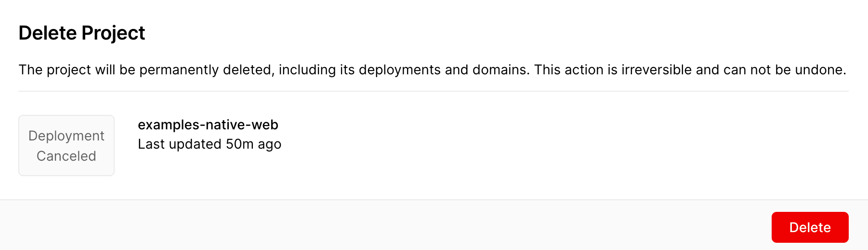Click the horizontal divider below the description
The height and width of the screenshot is (250, 868).
(434, 91)
